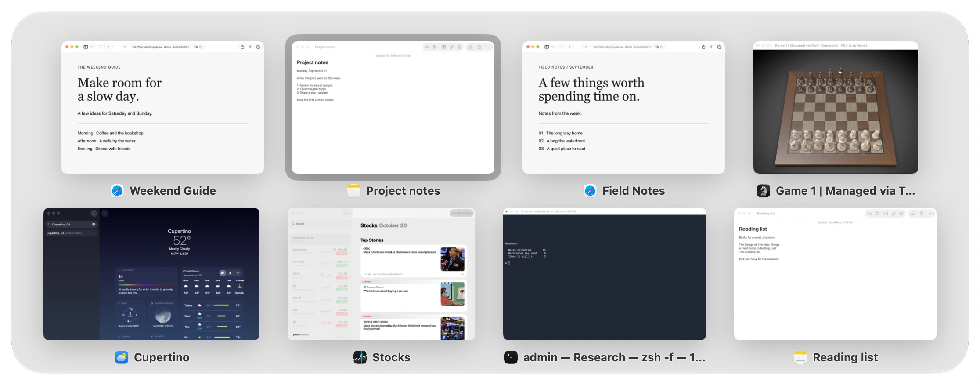Click the sidebar icon in the Weekend Guide window
Screen dimensions: 980x385
pyautogui.click(x=86, y=47)
